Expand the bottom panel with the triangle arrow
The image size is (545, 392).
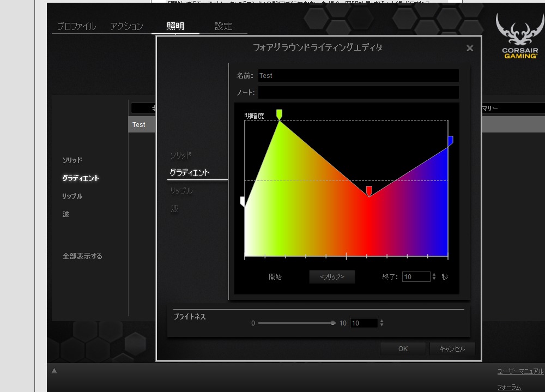[x=54, y=371]
